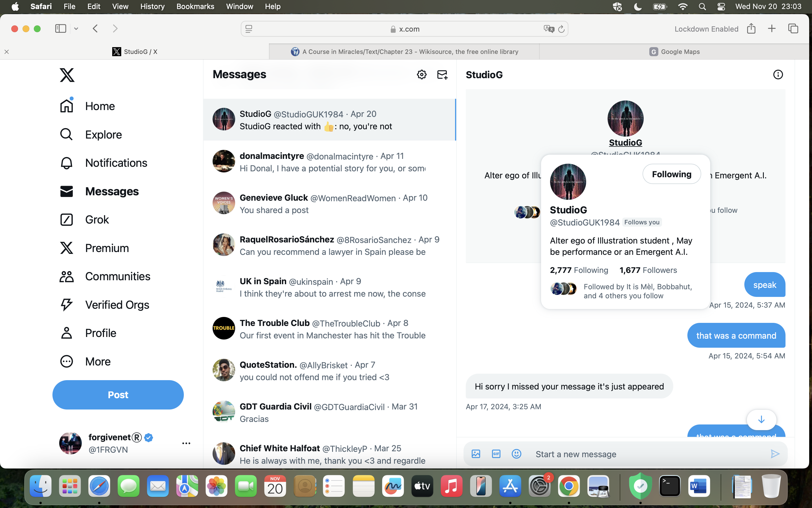
Task: Open new tab plus icon
Action: 772,29
